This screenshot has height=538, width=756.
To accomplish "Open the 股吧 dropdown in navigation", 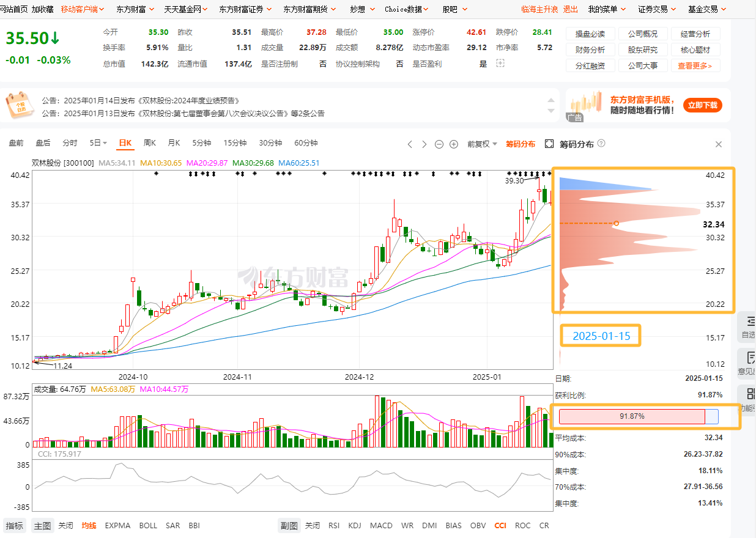I will click(455, 9).
